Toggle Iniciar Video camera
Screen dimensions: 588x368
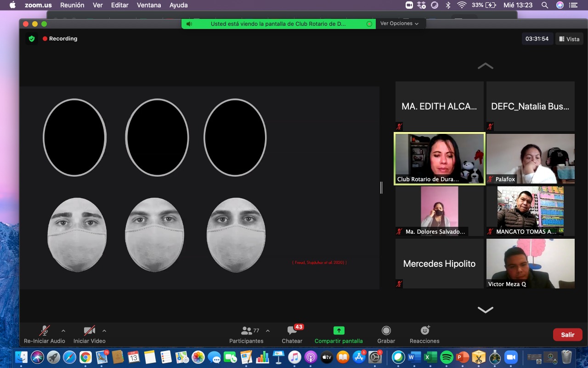pyautogui.click(x=89, y=331)
